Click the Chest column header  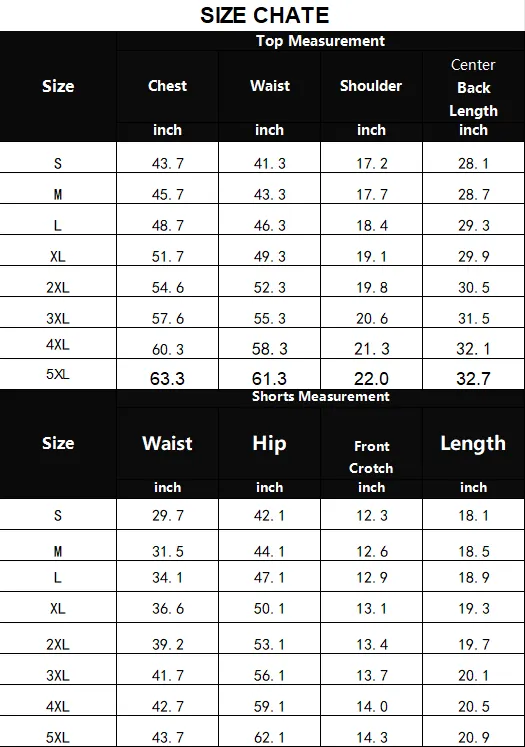[167, 86]
